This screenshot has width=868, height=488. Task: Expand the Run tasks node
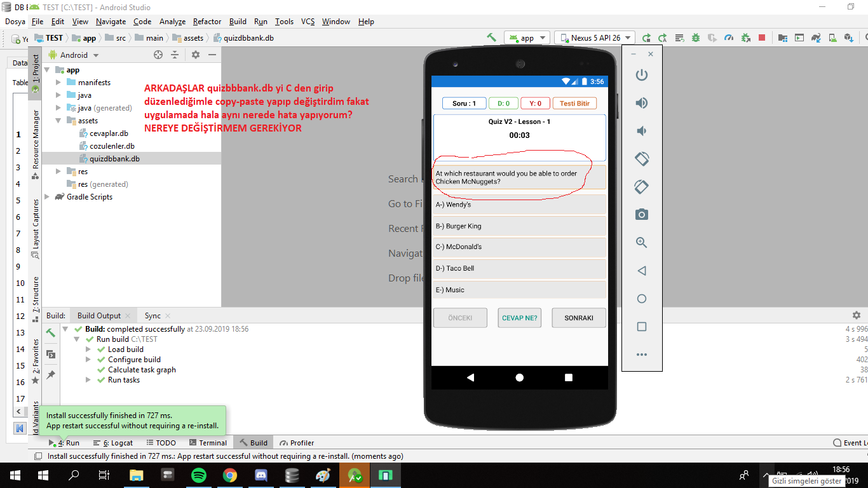(88, 380)
